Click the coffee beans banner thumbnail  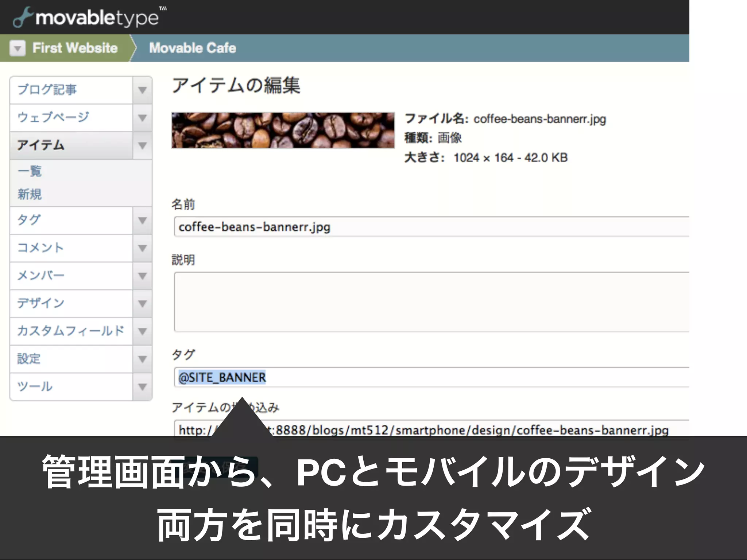pyautogui.click(x=283, y=130)
